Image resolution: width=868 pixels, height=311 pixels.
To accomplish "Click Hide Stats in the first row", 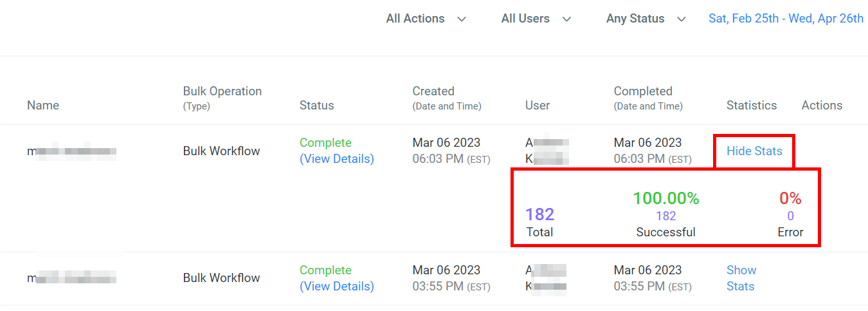I will 754,151.
